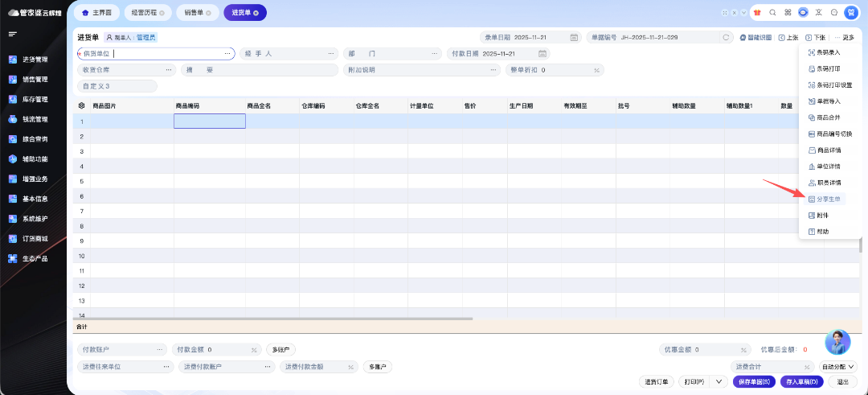Click the 进货管理 sidebar icon
The height and width of the screenshot is (395, 868).
point(13,60)
